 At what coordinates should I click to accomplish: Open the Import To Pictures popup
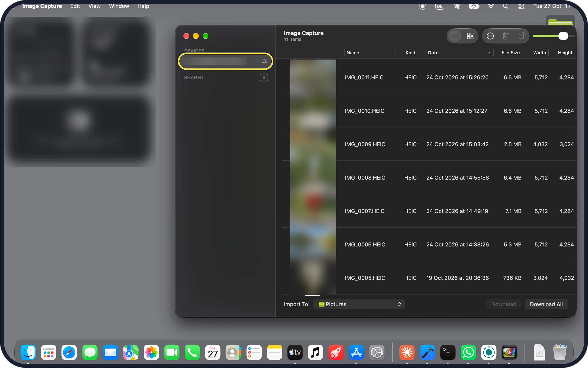pyautogui.click(x=359, y=304)
